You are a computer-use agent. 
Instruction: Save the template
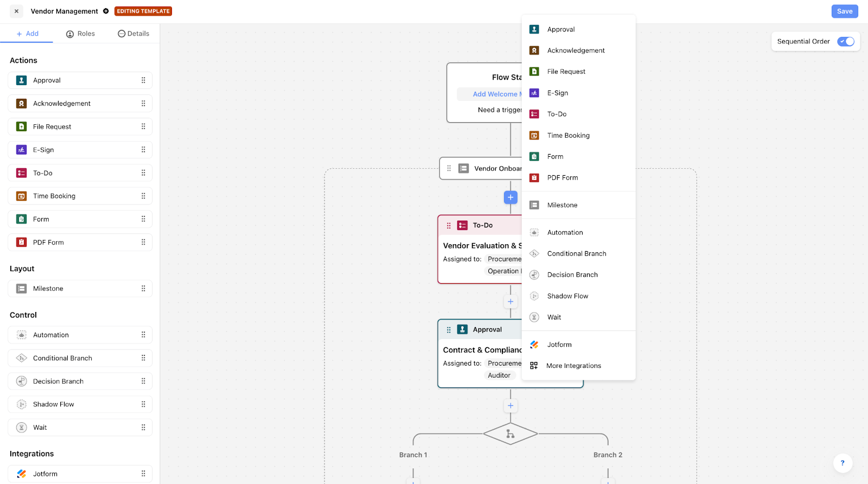[x=844, y=11]
